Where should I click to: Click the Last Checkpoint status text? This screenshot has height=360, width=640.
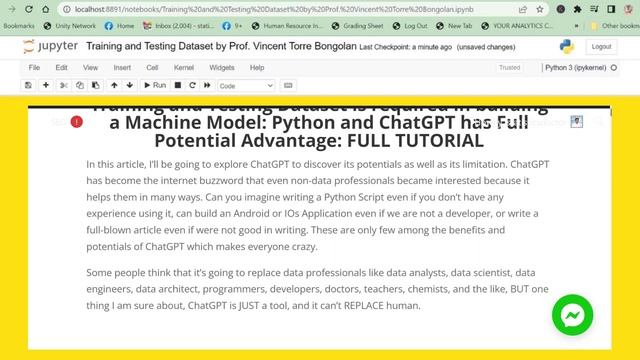(405, 47)
